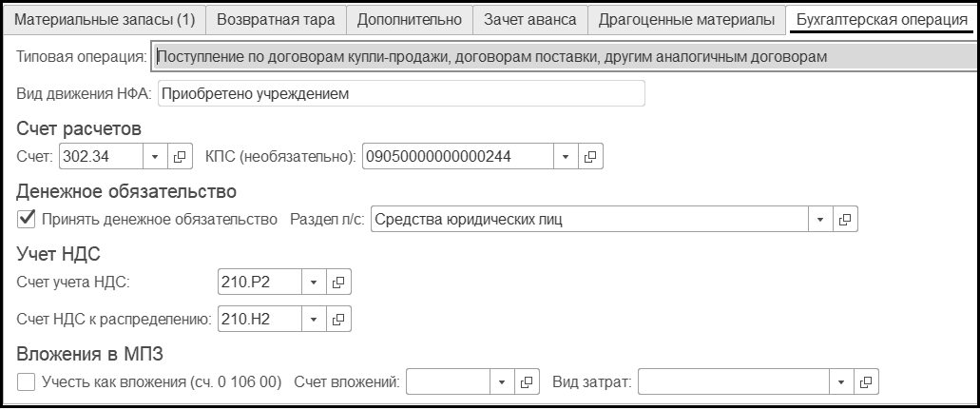Open the Вид затрат selection form icon
Screen dimensions: 980x410
coord(865,381)
